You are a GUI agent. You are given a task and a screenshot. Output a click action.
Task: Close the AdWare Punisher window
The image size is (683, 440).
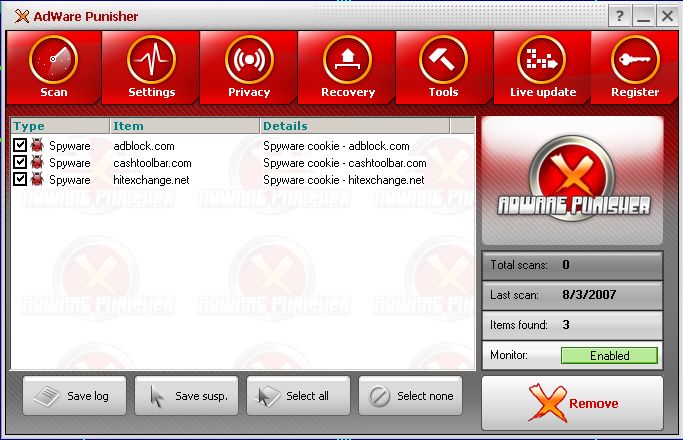point(667,17)
